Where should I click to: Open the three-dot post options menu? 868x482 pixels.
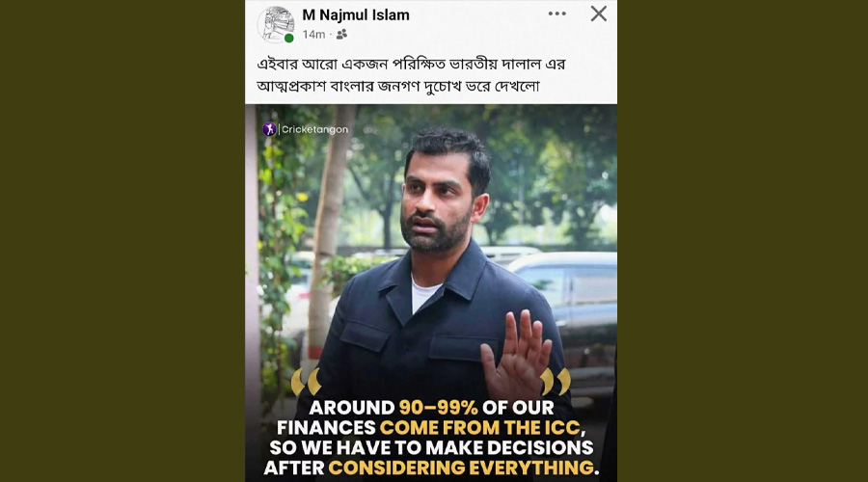(x=556, y=13)
